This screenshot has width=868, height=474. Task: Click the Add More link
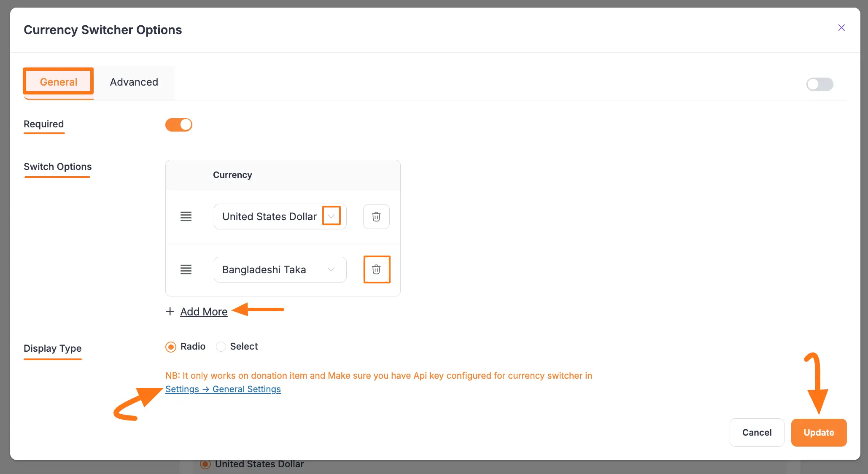point(204,312)
